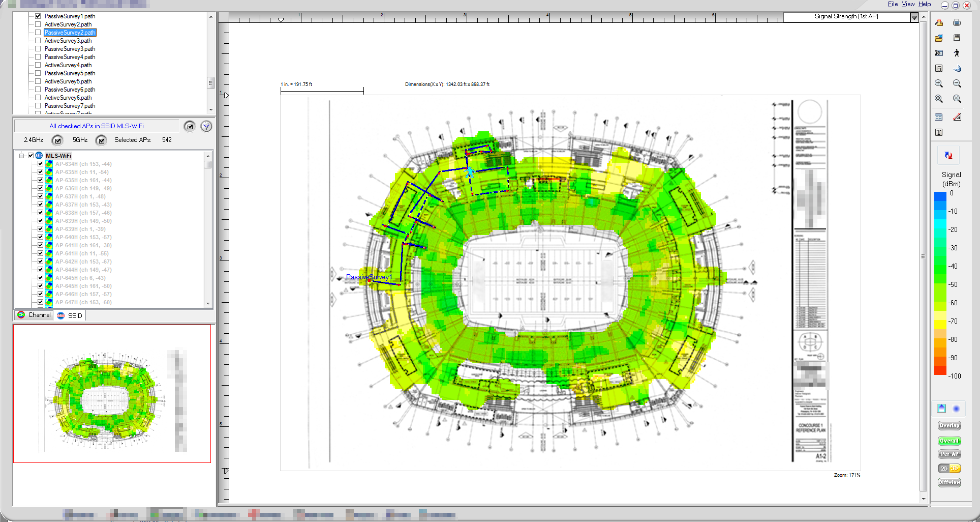Select the text annotation T tool
Viewport: 980px width, 522px height.
939,132
